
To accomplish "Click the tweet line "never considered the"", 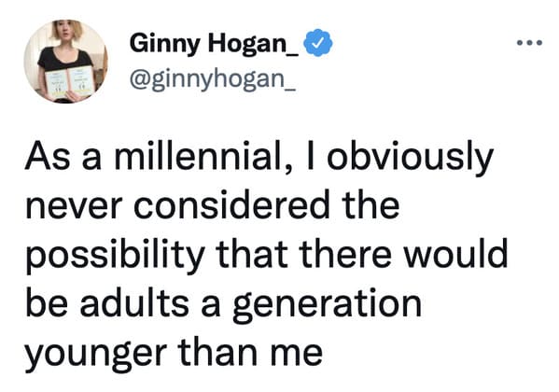I will (x=213, y=206).
